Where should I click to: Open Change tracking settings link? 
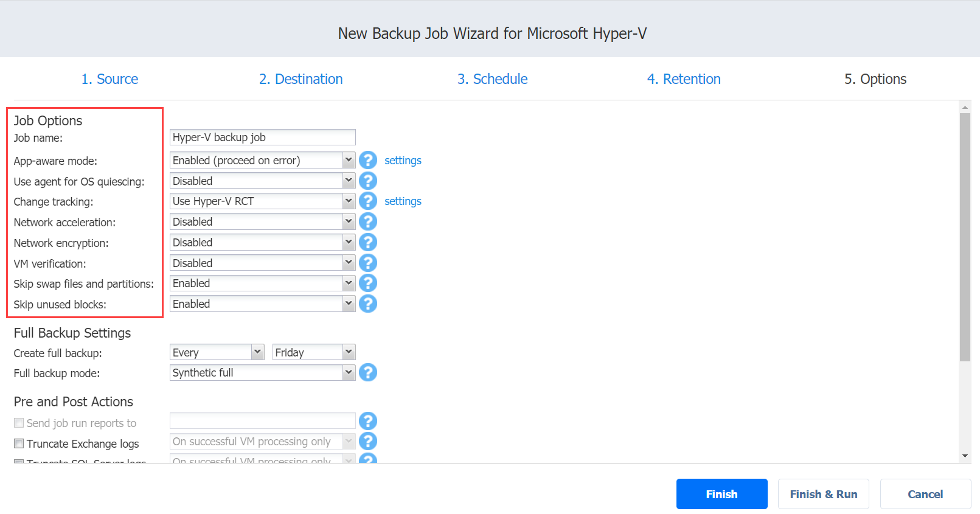coord(403,201)
